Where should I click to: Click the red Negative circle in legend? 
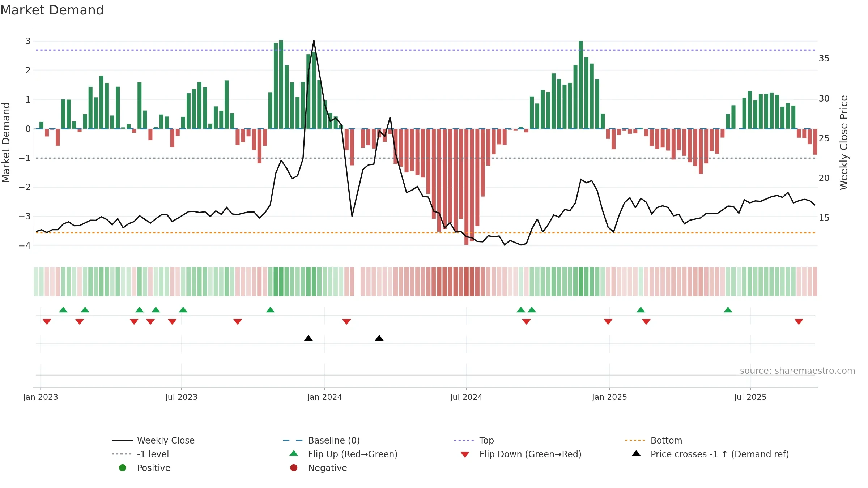pyautogui.click(x=294, y=468)
